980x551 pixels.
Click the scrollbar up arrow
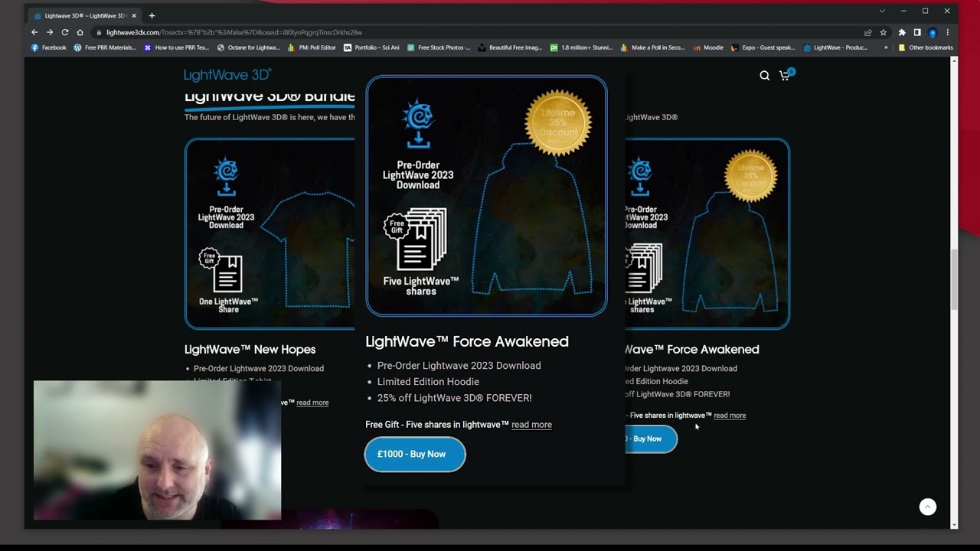coord(954,60)
